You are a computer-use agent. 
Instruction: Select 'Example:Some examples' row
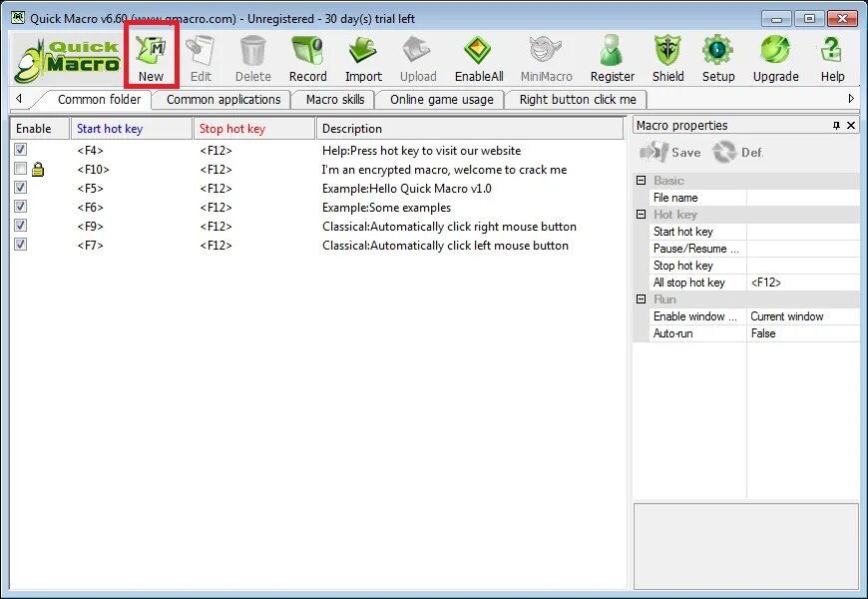point(386,208)
